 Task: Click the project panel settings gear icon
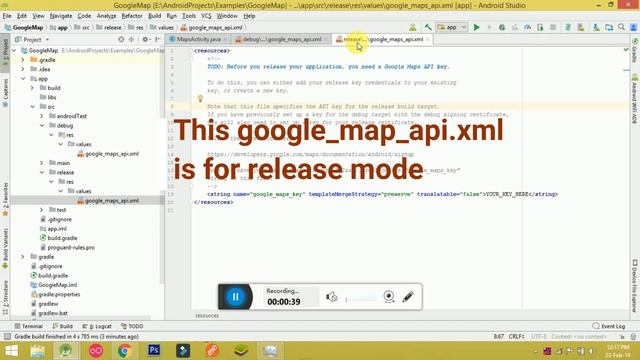click(x=145, y=40)
